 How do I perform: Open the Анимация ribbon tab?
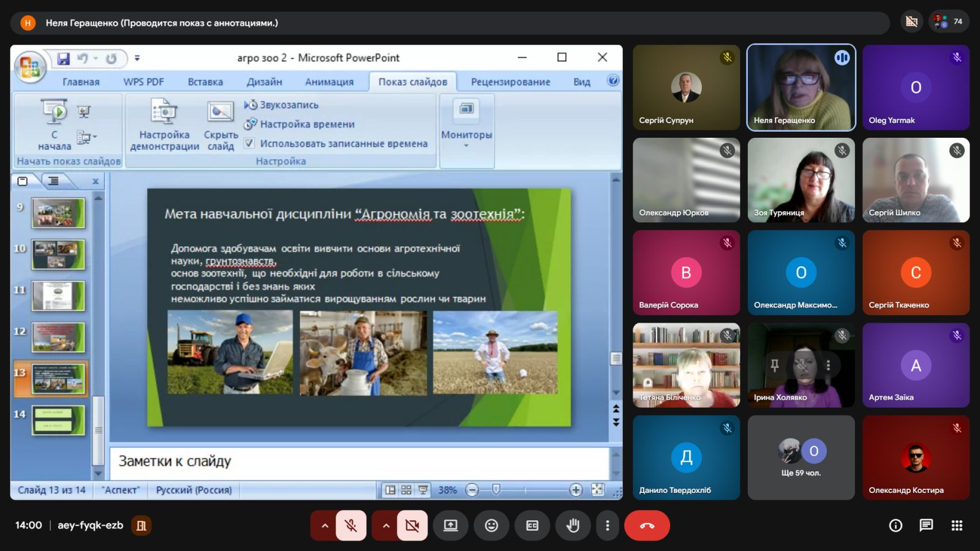[x=329, y=81]
